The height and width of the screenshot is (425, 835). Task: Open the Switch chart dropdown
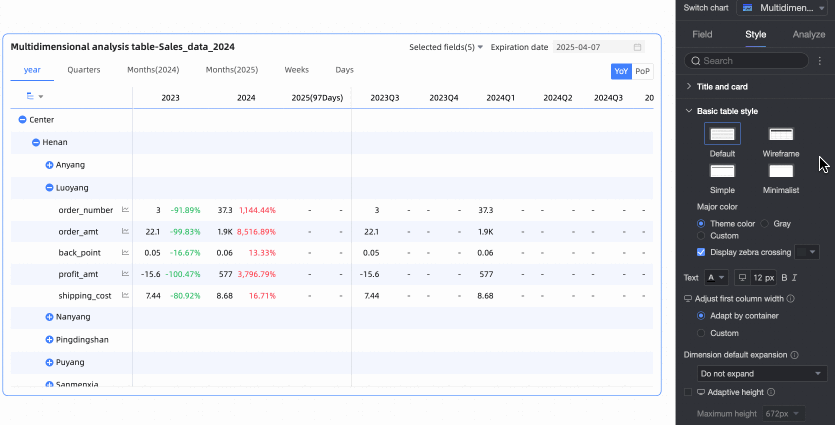782,8
